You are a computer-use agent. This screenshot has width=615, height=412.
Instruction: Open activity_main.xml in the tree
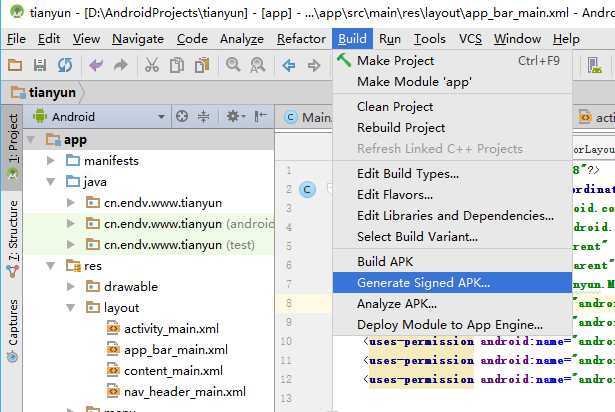pyautogui.click(x=163, y=329)
